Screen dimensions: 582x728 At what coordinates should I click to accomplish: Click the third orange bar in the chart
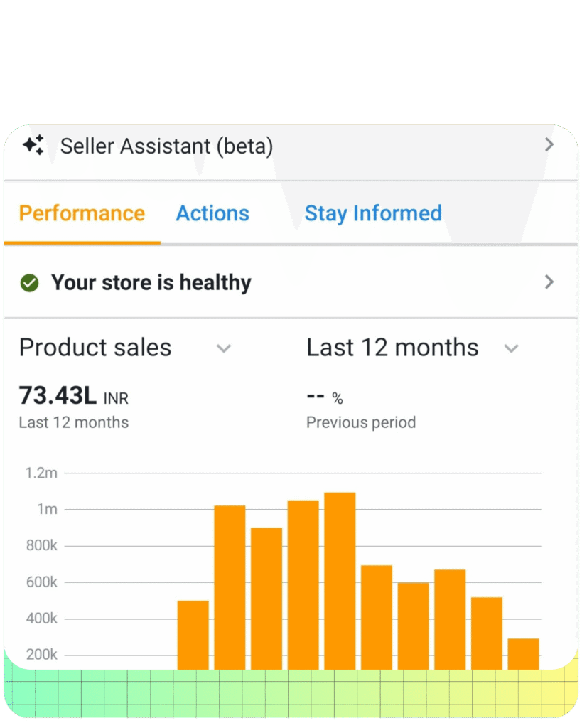[x=266, y=598]
